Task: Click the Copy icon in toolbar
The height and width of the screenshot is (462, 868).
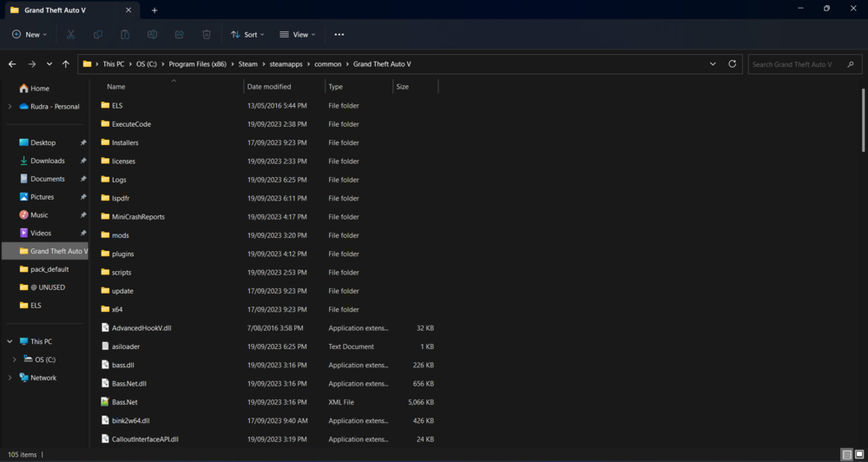Action: (x=98, y=35)
